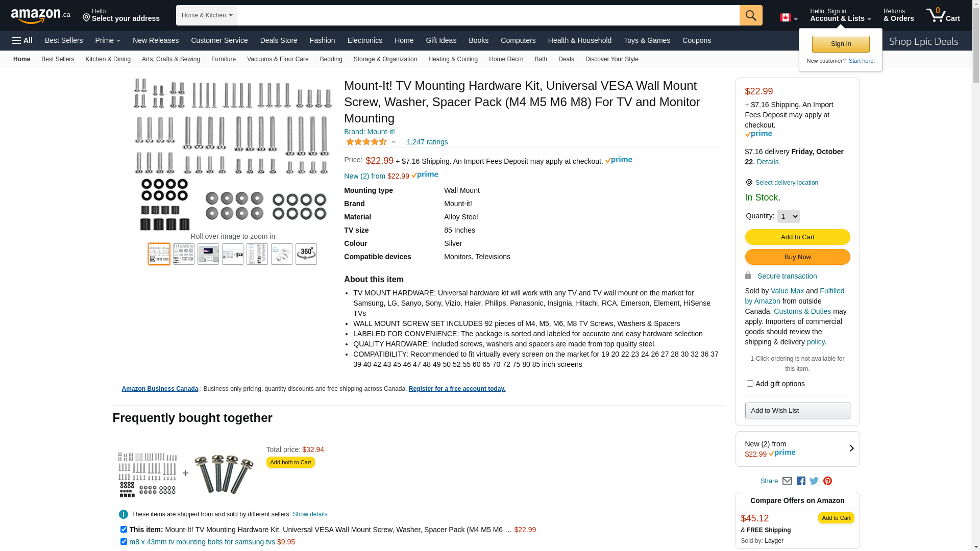Image resolution: width=980 pixels, height=551 pixels.
Task: Uncheck the 'This item' Mount-It checkbox
Action: click(x=124, y=530)
